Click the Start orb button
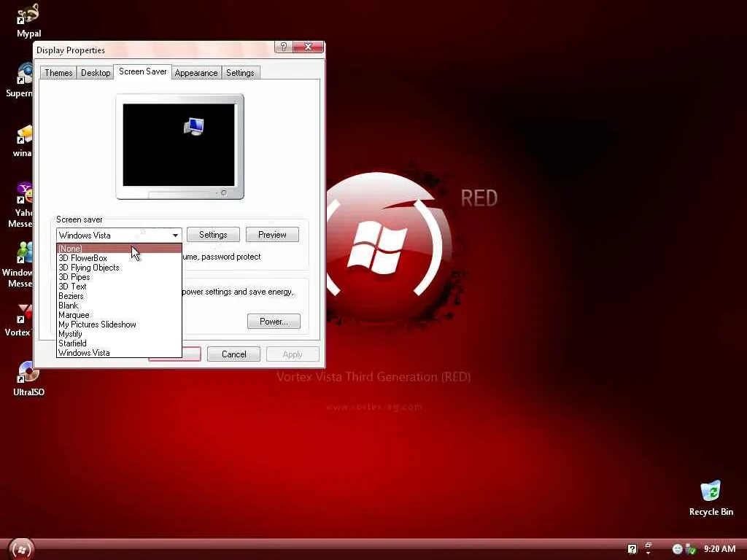747x560 pixels. coord(21,549)
